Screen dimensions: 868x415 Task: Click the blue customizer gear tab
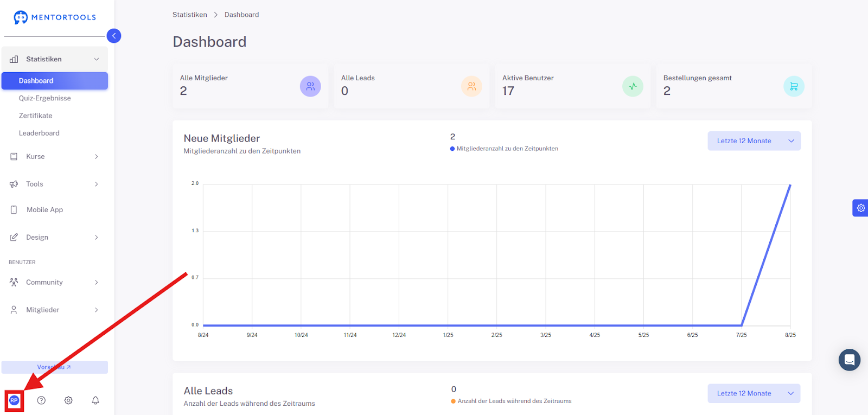[860, 208]
